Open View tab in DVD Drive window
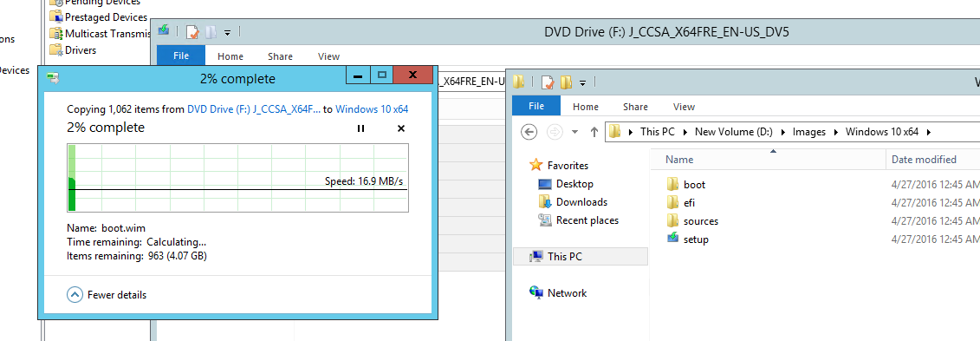Image resolution: width=980 pixels, height=341 pixels. point(328,56)
